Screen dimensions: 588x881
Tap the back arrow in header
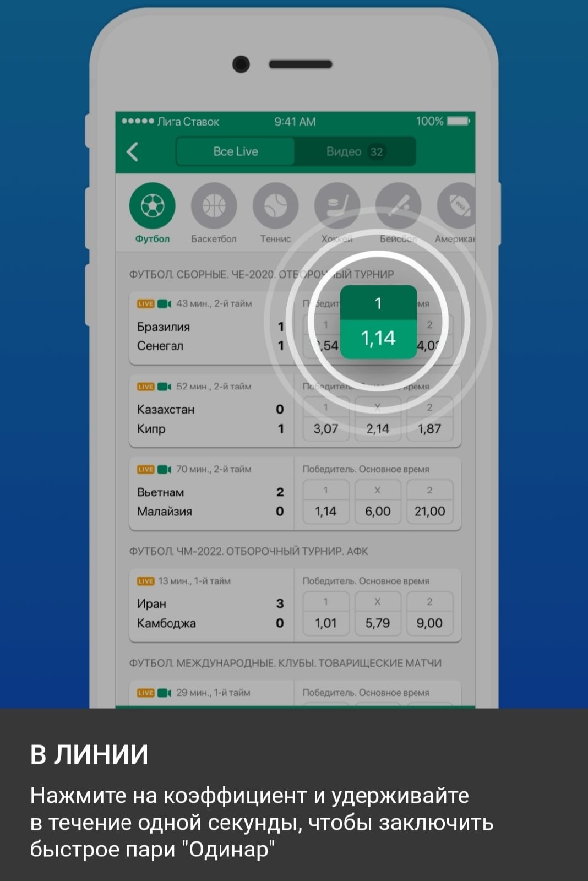coord(132,151)
